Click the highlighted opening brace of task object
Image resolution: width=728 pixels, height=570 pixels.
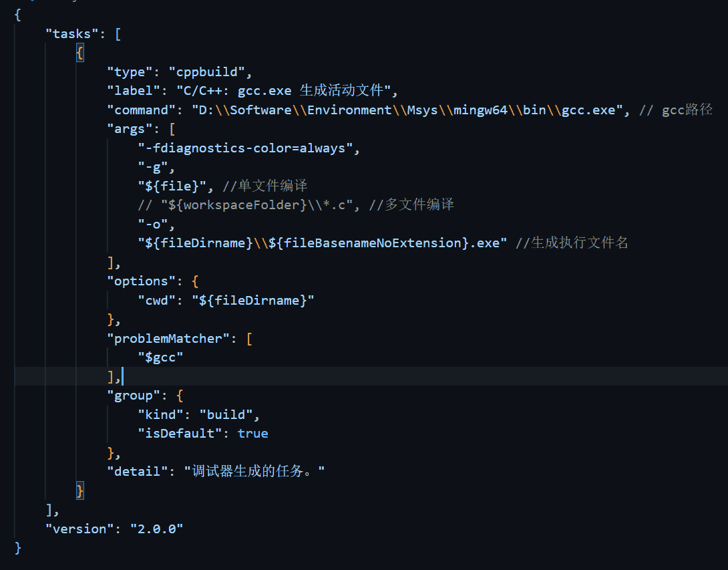point(80,53)
